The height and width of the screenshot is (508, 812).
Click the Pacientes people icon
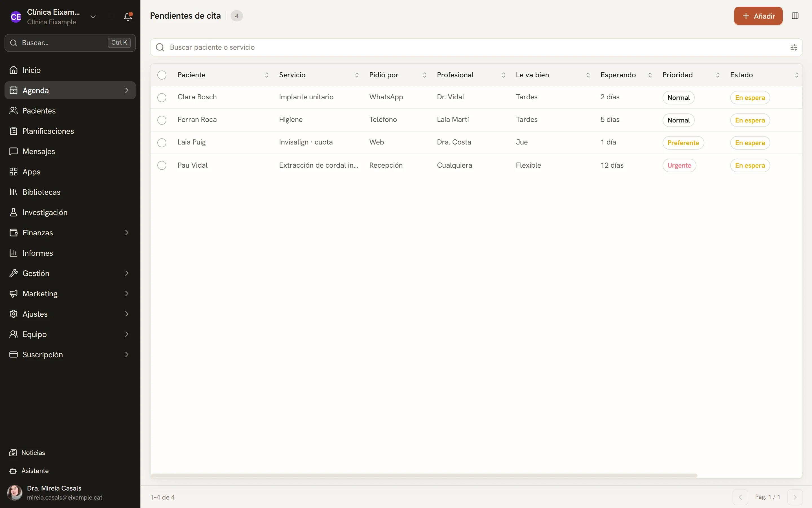[14, 111]
